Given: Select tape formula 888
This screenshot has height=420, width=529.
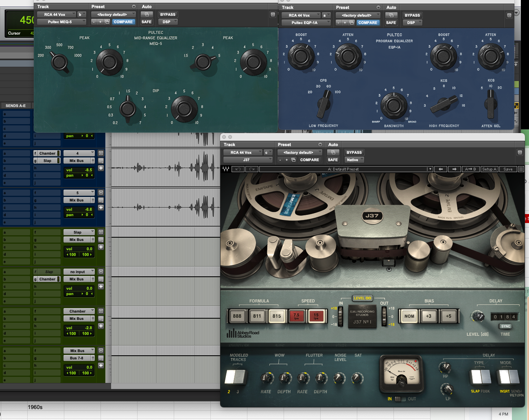Looking at the screenshot, I should pos(237,316).
